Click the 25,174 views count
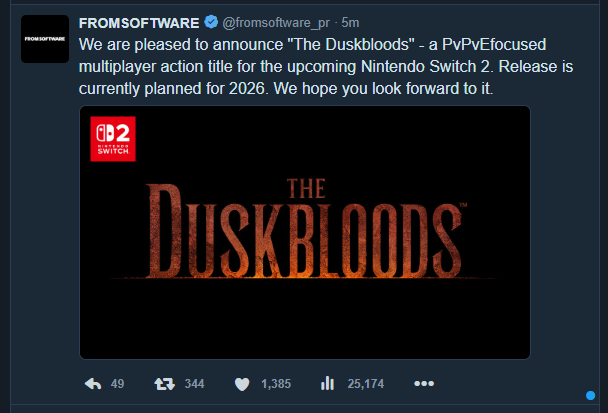 (366, 384)
